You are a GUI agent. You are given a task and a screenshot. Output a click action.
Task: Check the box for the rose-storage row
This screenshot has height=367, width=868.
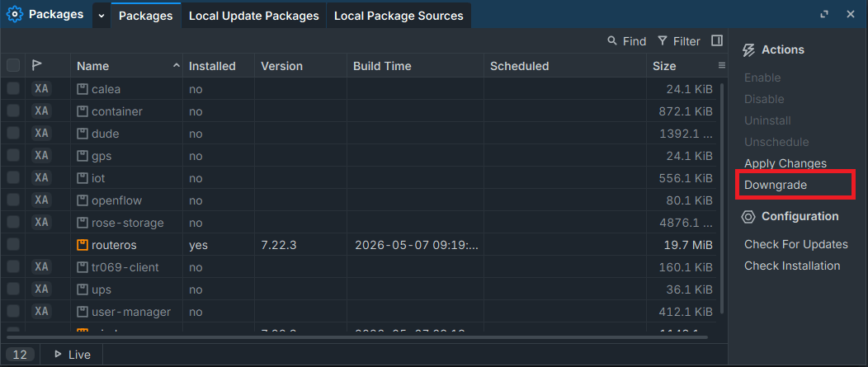click(x=13, y=223)
